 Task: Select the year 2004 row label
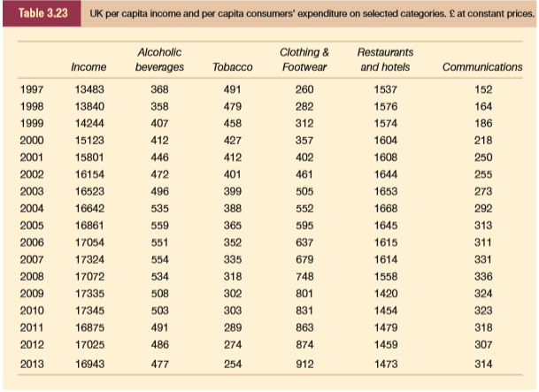[x=32, y=209]
